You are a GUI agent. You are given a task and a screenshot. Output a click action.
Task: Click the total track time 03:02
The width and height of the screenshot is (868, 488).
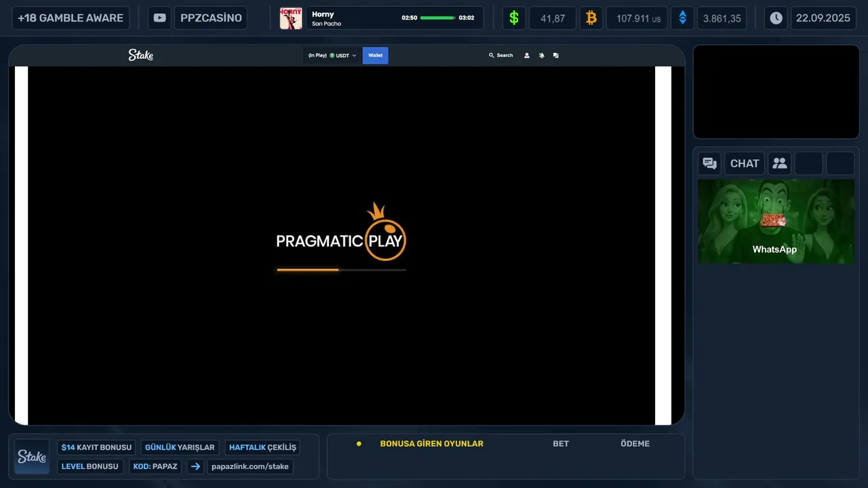coord(467,18)
